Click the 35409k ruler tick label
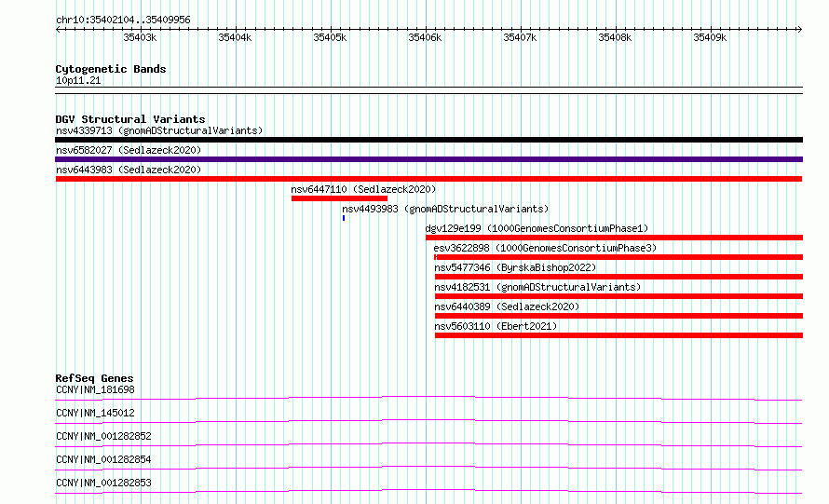829x504 pixels. point(710,37)
